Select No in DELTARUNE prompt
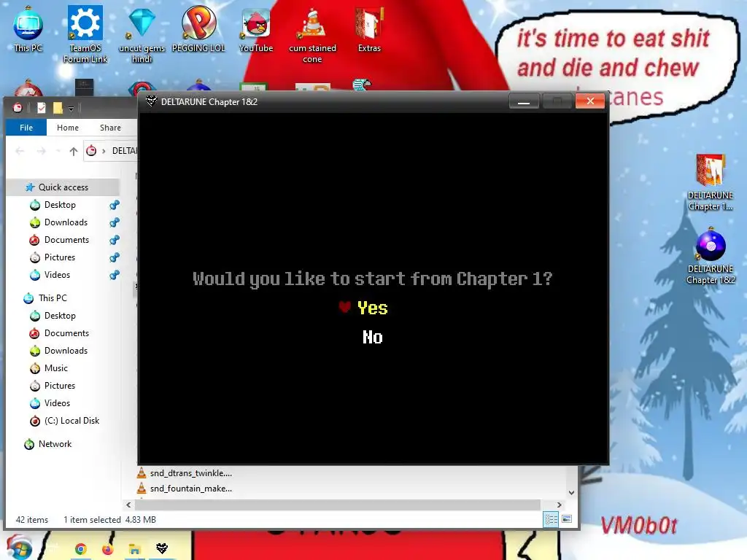Image resolution: width=747 pixels, height=560 pixels. (x=372, y=337)
